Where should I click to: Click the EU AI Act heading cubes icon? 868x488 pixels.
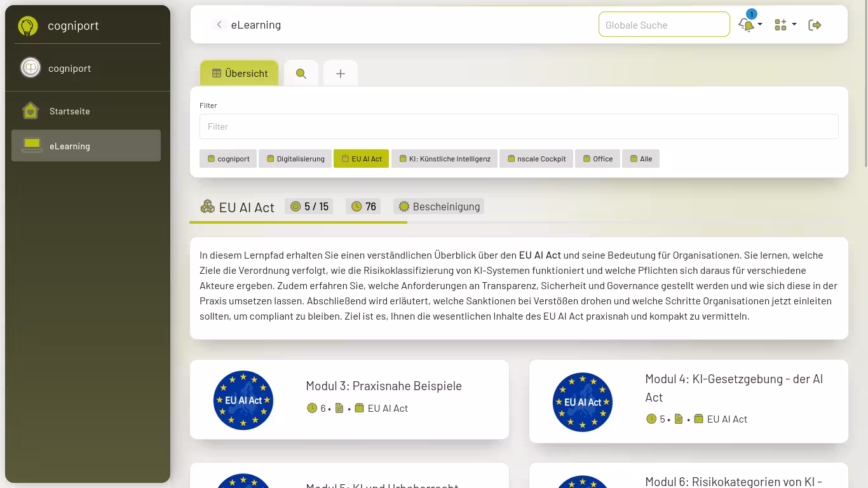coord(208,207)
